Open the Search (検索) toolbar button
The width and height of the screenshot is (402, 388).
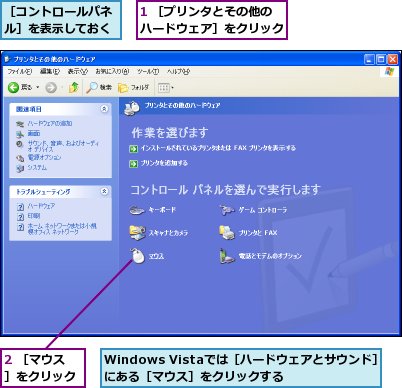(99, 87)
